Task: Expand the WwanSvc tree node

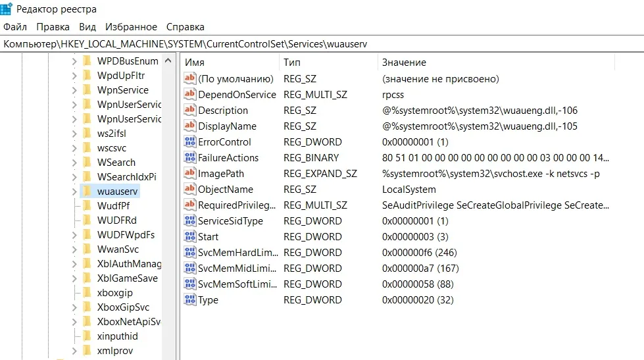Action: [74, 249]
